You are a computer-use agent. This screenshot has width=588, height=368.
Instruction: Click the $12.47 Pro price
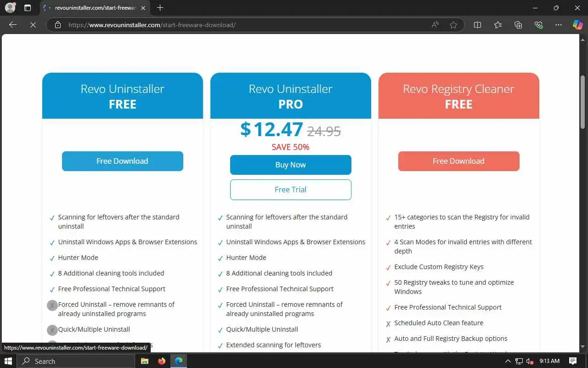click(x=271, y=130)
